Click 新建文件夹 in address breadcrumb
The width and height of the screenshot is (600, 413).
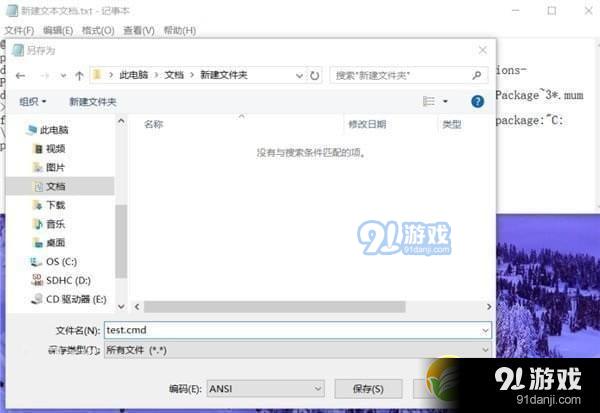(x=224, y=75)
